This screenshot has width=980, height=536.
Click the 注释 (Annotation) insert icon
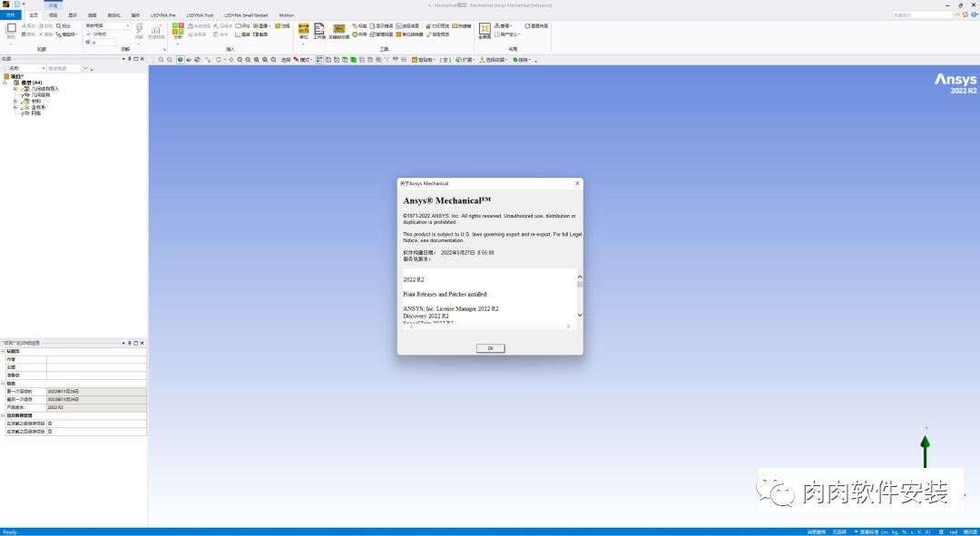point(282,26)
